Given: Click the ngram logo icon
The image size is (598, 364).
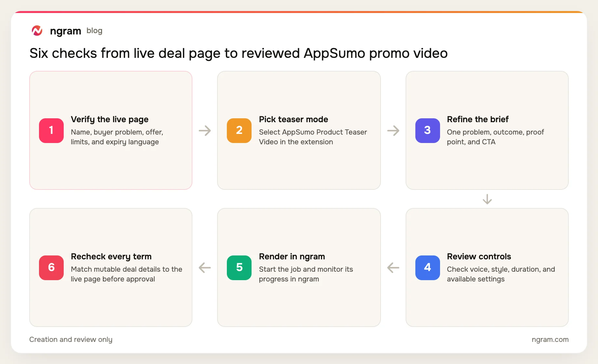Looking at the screenshot, I should [x=37, y=31].
